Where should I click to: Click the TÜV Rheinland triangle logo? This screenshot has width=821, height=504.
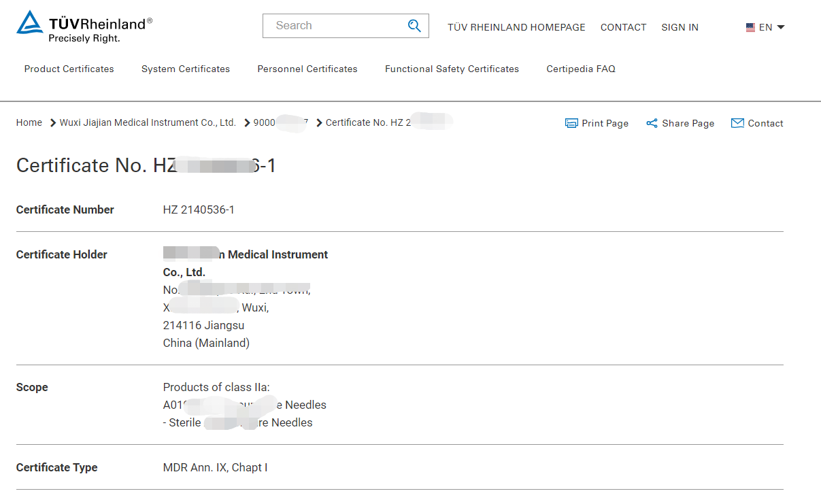click(x=30, y=22)
